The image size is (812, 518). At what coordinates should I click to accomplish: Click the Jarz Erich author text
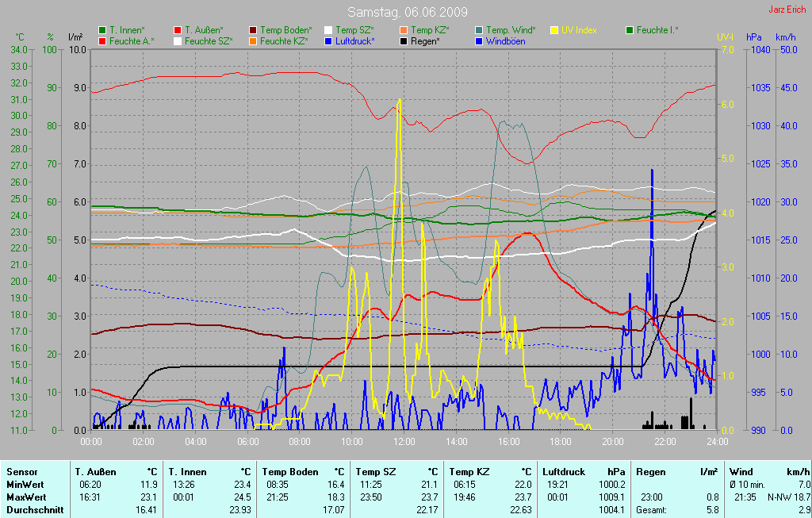pyautogui.click(x=787, y=10)
